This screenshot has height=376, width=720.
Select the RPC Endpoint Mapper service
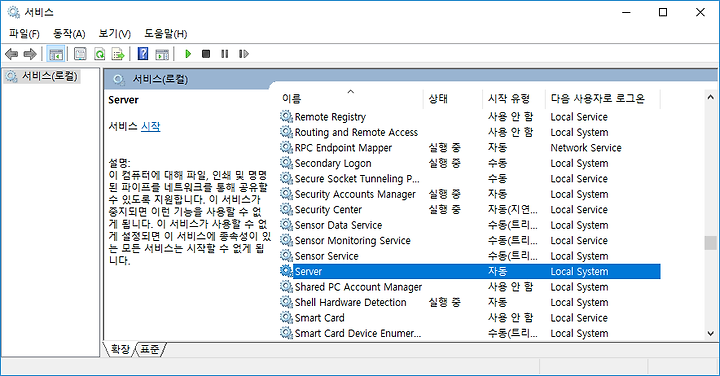(x=469, y=148)
